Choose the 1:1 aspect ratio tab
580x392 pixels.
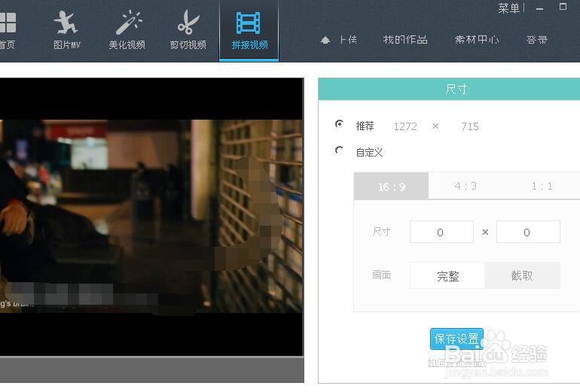[x=542, y=186]
